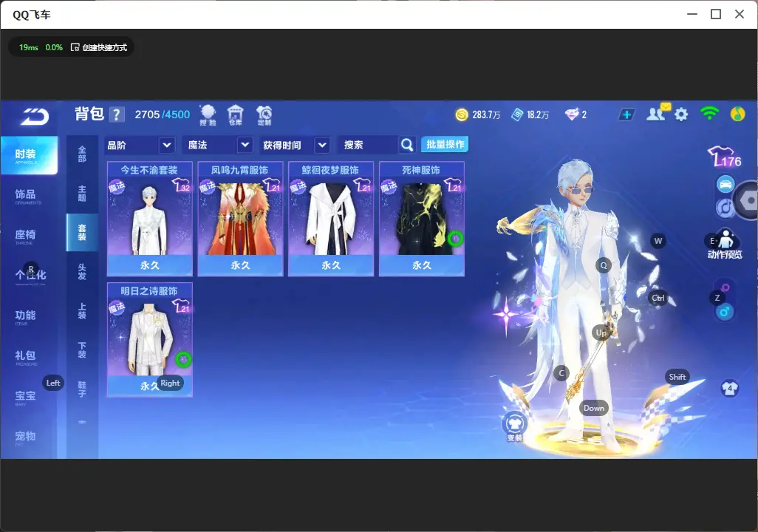Viewport: 758px width, 532px height.
Task: Open the 个性化 personalization tab
Action: 29,276
